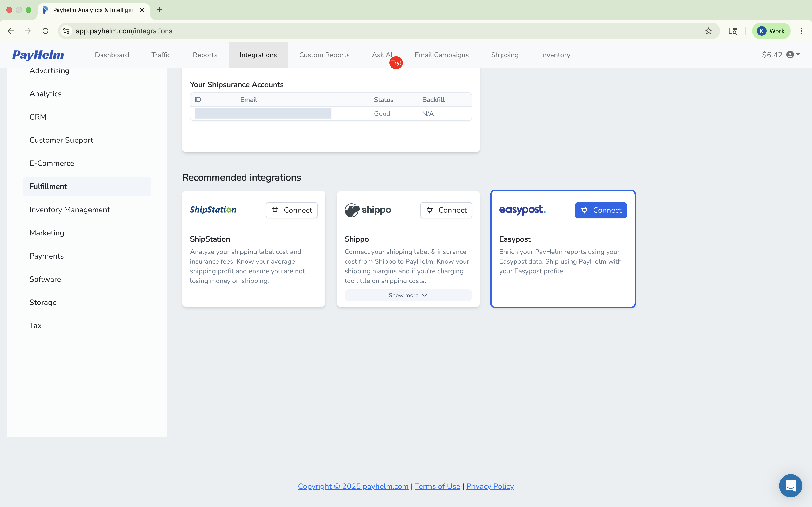
Task: Reload the current page
Action: click(45, 31)
